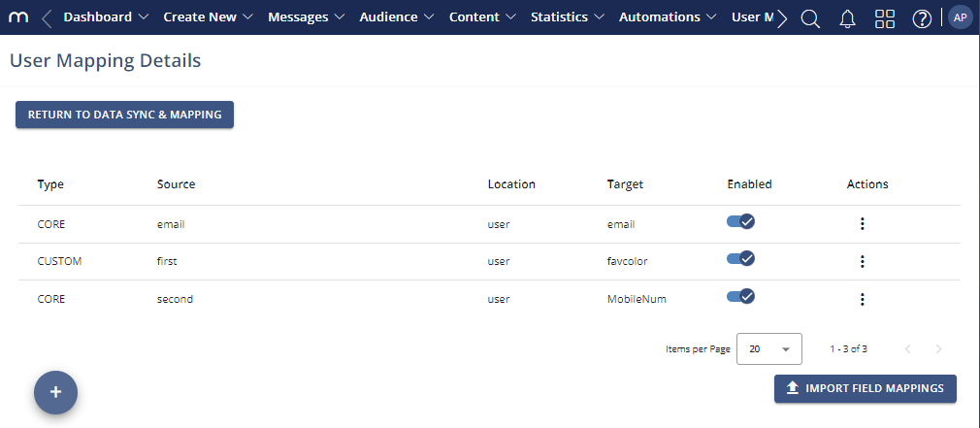Expand the Statistics menu
The image size is (980, 428).
(568, 17)
